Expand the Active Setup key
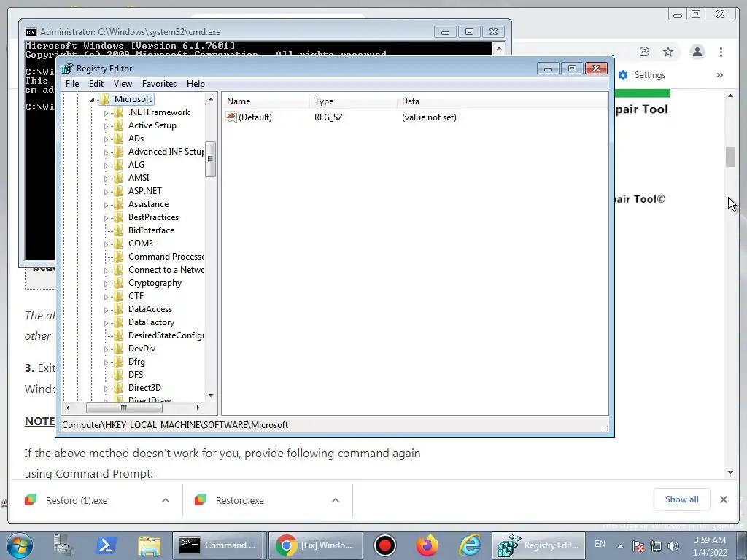The image size is (747, 560). pos(106,126)
